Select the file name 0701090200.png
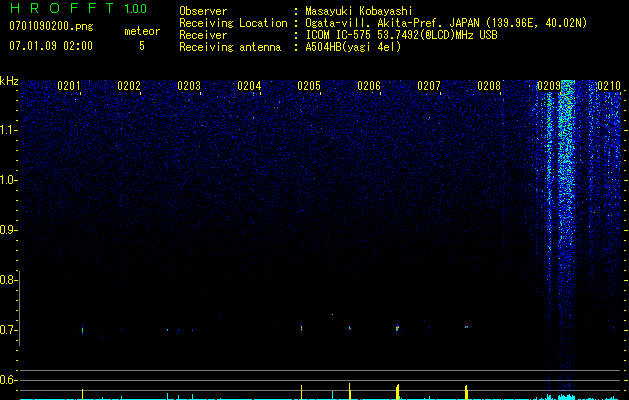Image resolution: width=629 pixels, height=400 pixels. pos(51,26)
